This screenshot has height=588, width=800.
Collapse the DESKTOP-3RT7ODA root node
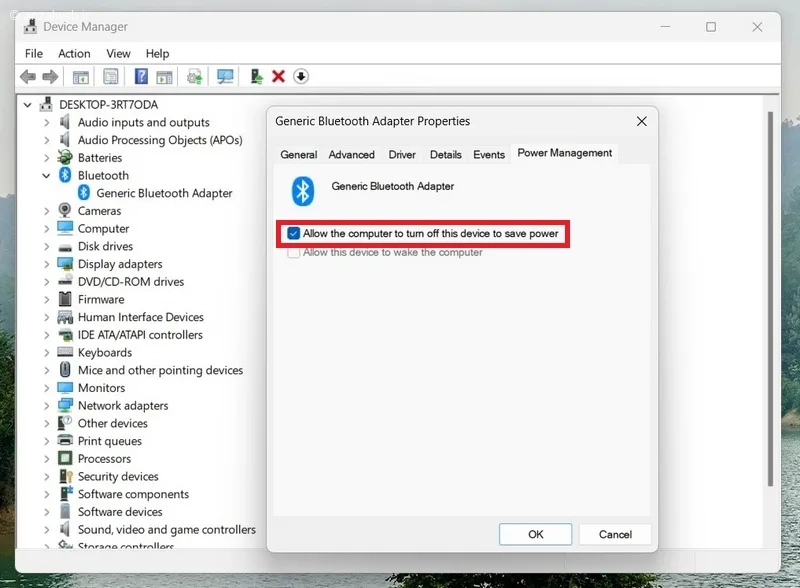click(x=28, y=105)
